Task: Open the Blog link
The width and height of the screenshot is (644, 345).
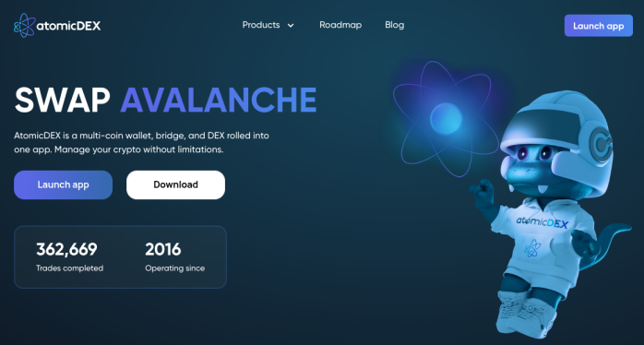Action: [394, 25]
